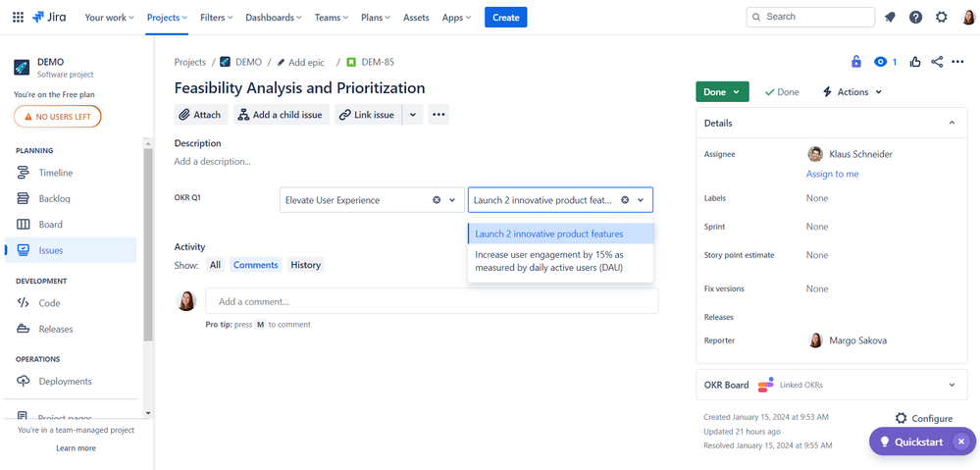Image resolution: width=980 pixels, height=470 pixels.
Task: Open the toolbar more options ellipsis next to Link issue
Action: [438, 115]
